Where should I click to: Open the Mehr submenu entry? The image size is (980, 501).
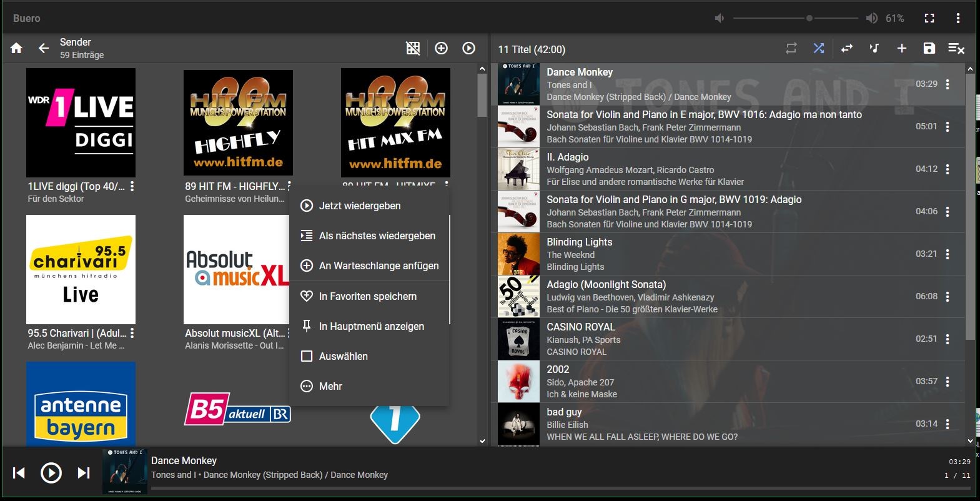[369, 386]
